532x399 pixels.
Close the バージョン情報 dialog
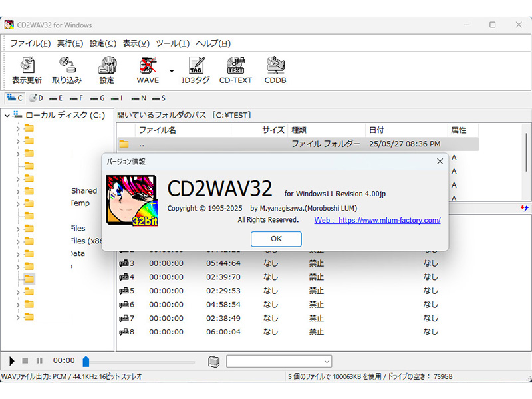click(440, 162)
